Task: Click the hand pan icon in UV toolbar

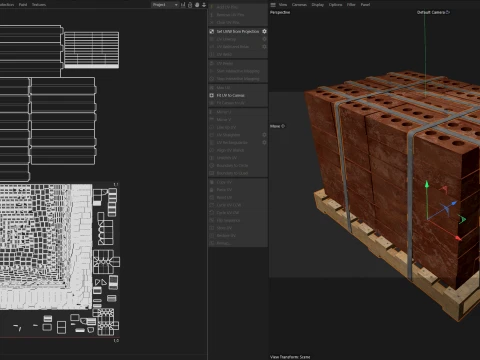Action: (197, 5)
